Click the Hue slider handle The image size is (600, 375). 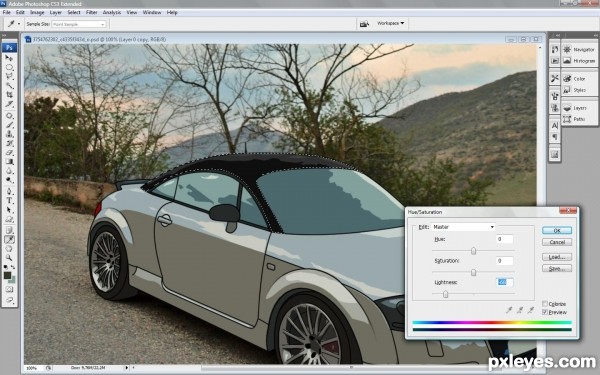[473, 251]
